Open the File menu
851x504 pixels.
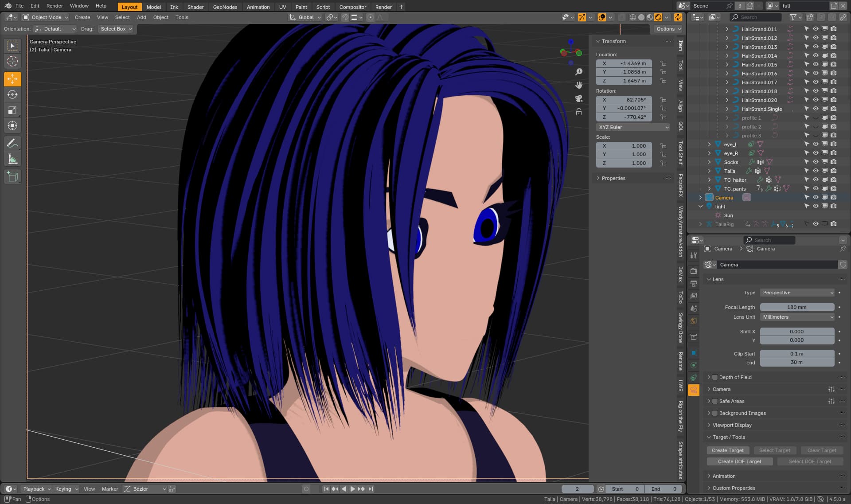20,6
